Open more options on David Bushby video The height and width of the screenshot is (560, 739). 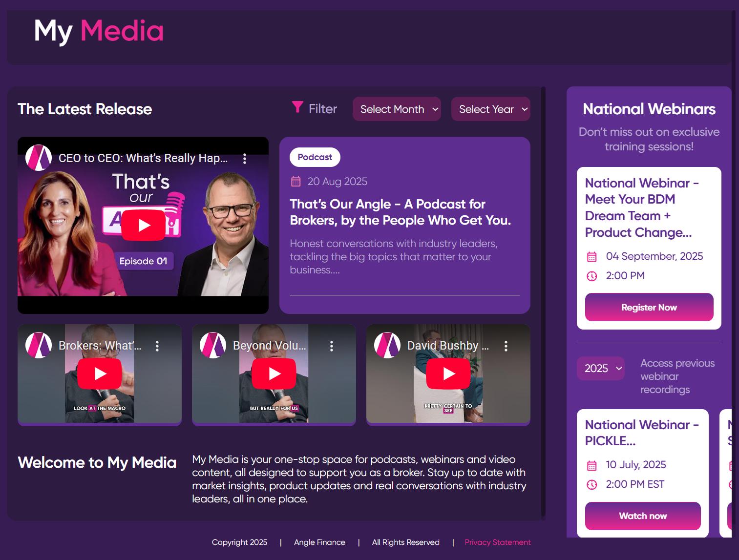click(x=506, y=346)
